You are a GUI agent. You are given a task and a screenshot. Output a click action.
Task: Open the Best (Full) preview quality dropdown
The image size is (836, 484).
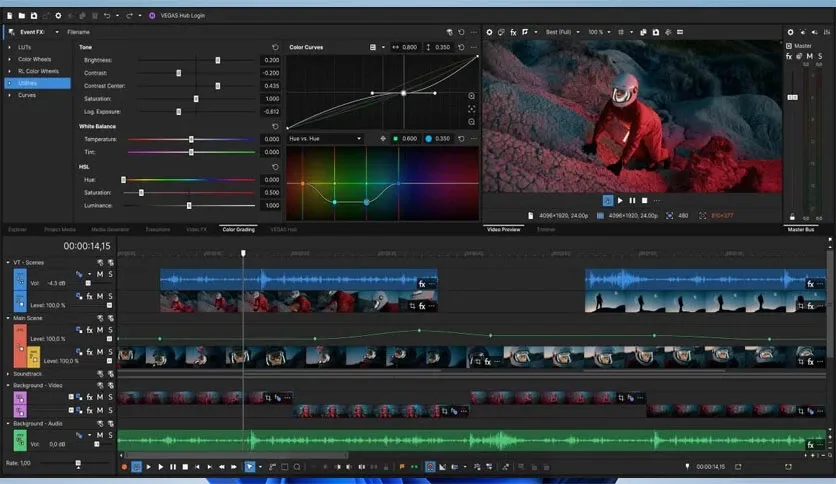(x=562, y=32)
